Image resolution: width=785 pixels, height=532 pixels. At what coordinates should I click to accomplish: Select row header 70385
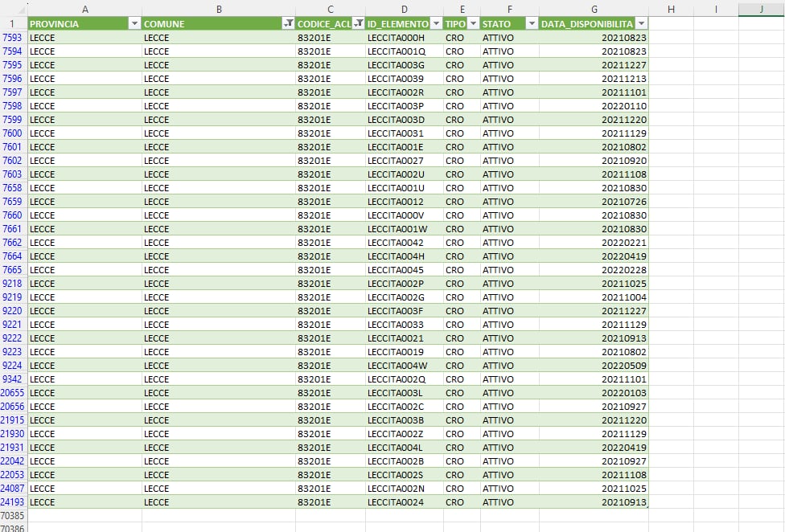click(x=14, y=515)
